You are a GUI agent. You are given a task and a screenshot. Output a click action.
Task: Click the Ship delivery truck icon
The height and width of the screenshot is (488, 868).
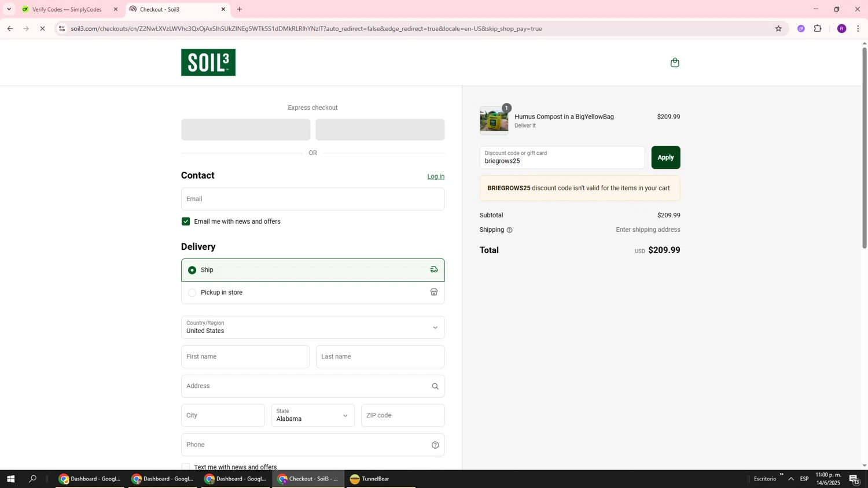click(x=434, y=269)
